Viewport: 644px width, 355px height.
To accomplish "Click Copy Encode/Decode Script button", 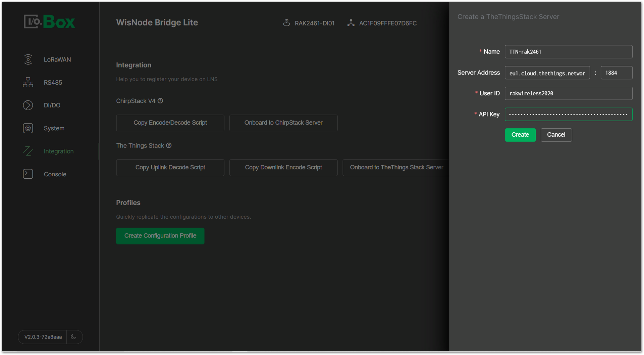I will point(170,123).
